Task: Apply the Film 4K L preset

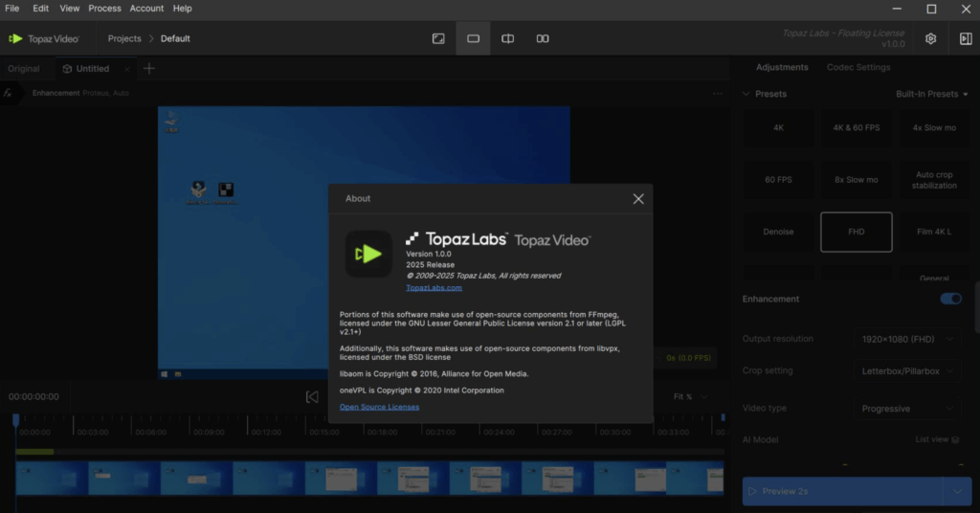Action: point(934,232)
